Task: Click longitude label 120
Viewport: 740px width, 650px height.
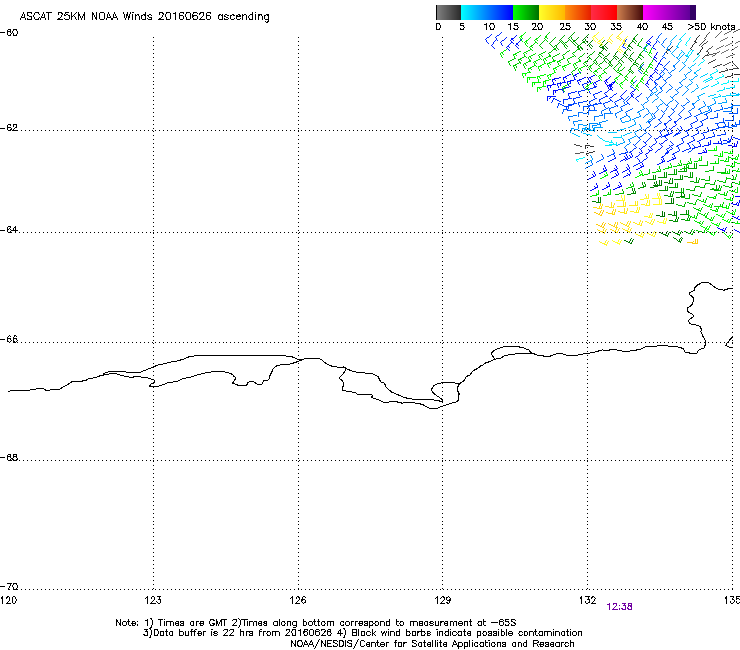Action: [8, 600]
